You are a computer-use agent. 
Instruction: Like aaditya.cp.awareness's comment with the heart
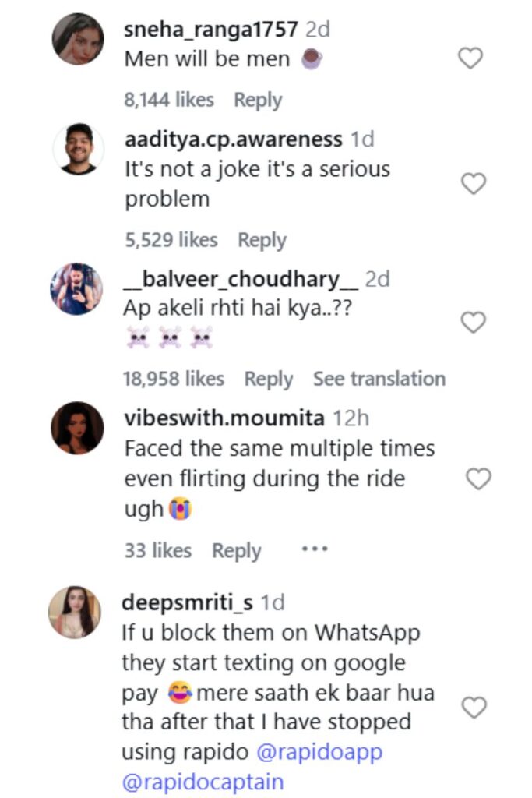[474, 184]
